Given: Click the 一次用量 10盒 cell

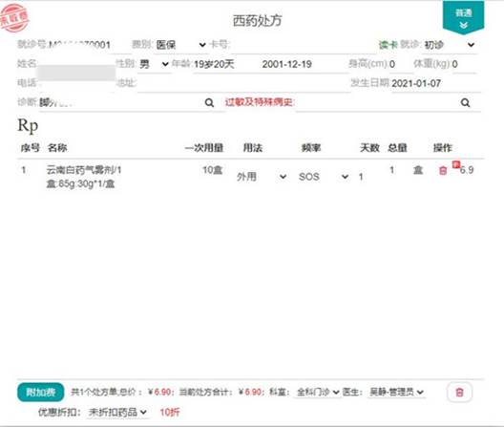Looking at the screenshot, I should point(213,170).
